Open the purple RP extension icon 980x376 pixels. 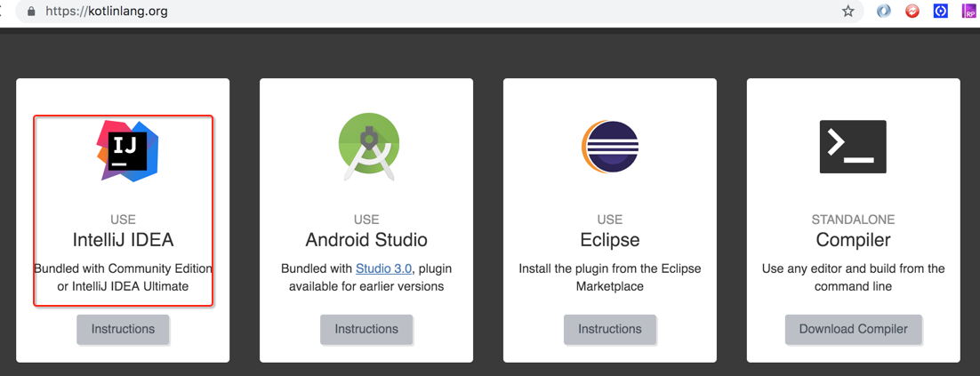pos(969,12)
